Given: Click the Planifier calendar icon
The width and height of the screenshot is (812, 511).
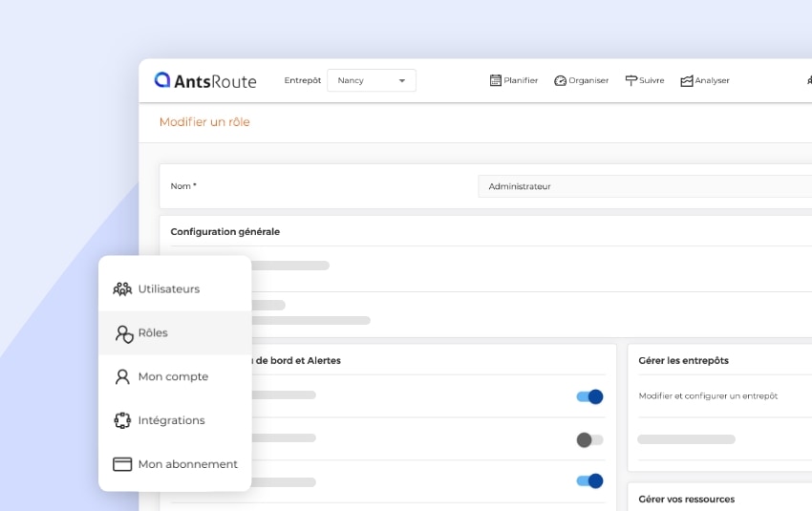Looking at the screenshot, I should tap(495, 80).
